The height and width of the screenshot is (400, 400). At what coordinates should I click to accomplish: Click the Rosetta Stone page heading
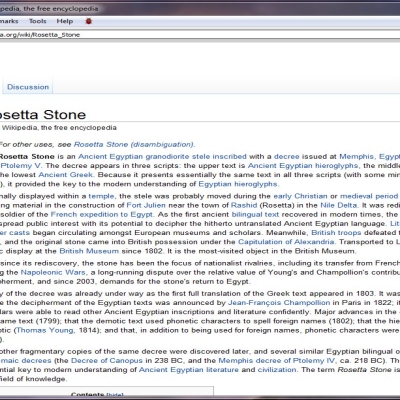pyautogui.click(x=43, y=114)
